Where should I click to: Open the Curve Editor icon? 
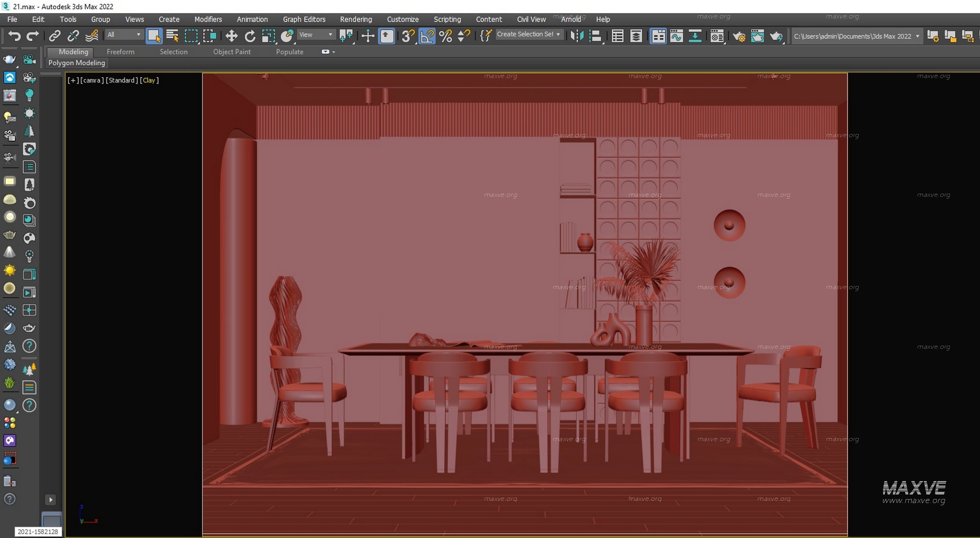(x=676, y=36)
